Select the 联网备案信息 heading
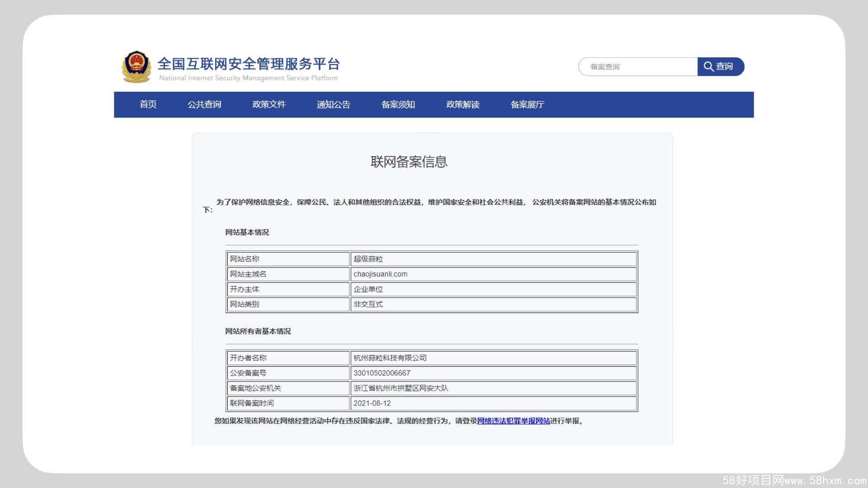868x488 pixels. (409, 162)
